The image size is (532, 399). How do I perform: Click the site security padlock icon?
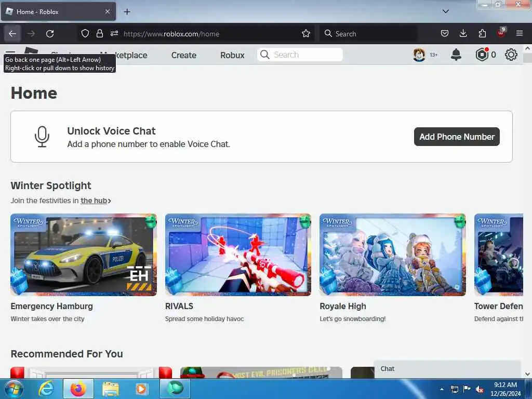pos(99,34)
